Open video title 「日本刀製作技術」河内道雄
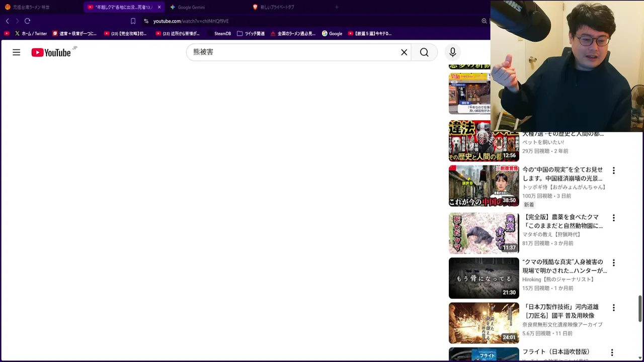Viewport: 644px width, 362px height. [560, 311]
